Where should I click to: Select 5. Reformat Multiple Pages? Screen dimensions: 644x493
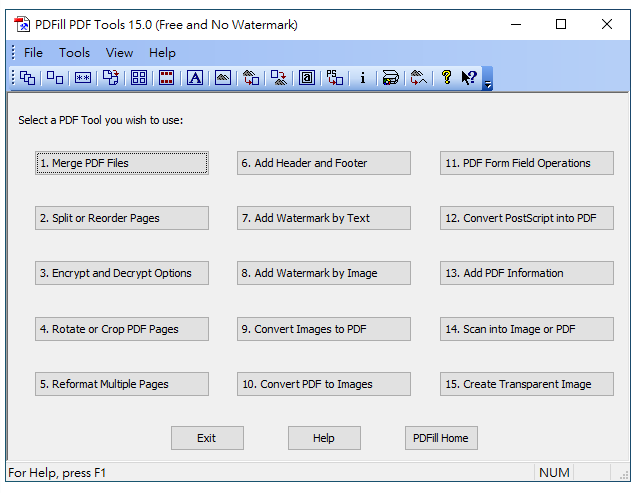click(122, 384)
